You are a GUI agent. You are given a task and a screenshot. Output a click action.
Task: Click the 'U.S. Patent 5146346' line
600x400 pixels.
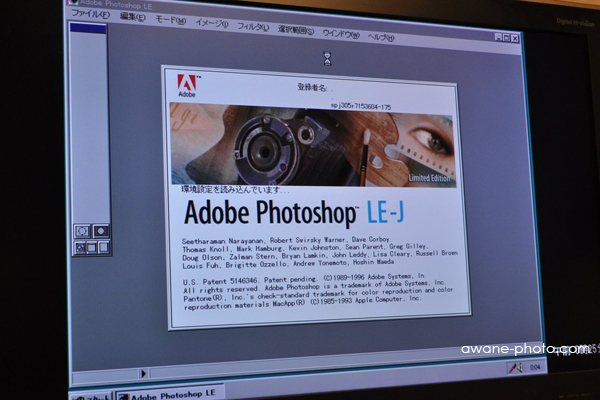303,279
